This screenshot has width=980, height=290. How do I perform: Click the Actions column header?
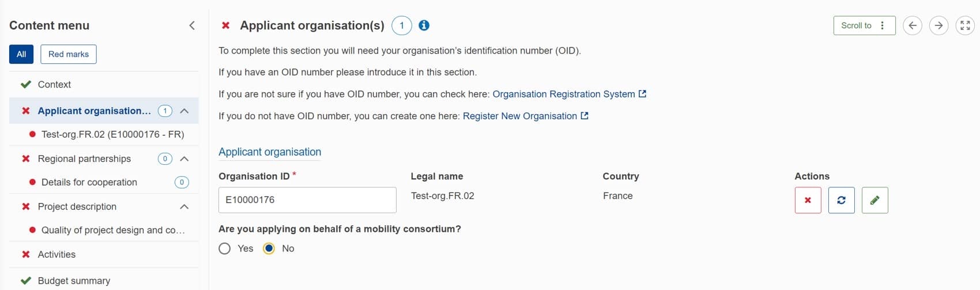click(812, 176)
